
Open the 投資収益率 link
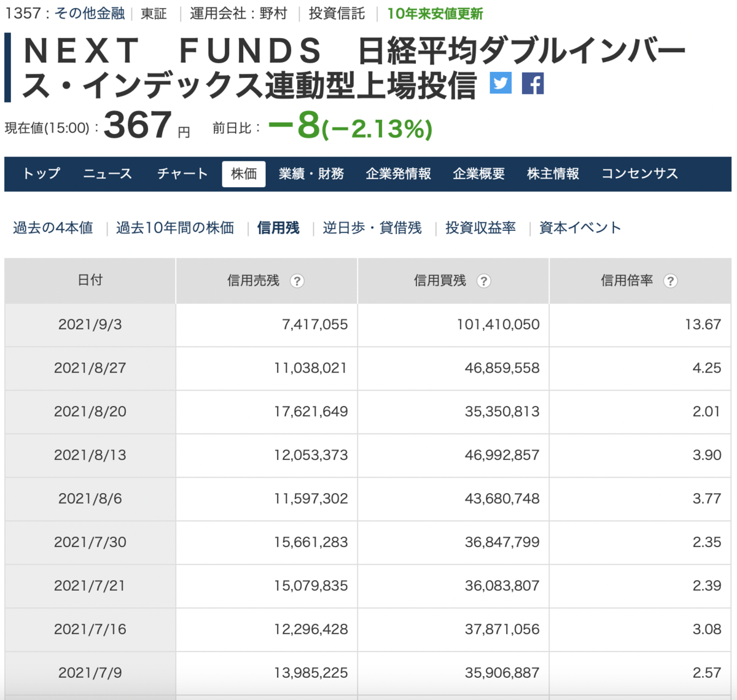[x=480, y=228]
